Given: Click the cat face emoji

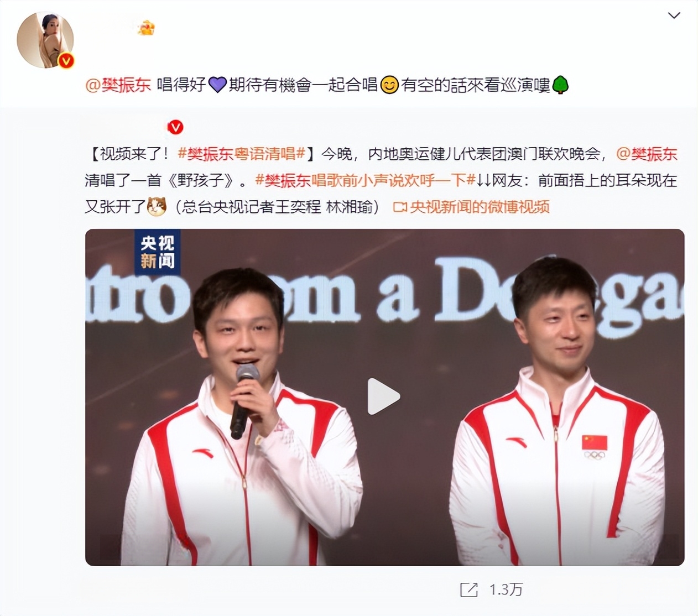Looking at the screenshot, I should click(x=157, y=207).
